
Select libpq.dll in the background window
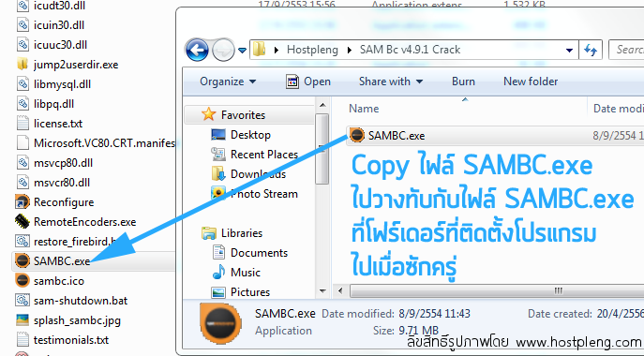53,104
